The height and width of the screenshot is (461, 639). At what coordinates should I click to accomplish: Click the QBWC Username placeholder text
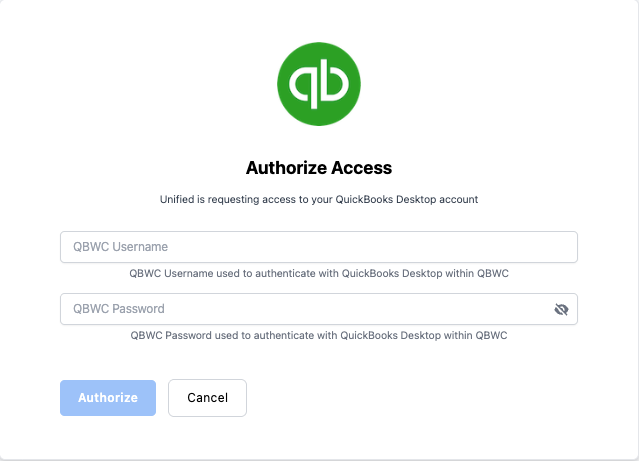[x=120, y=247]
